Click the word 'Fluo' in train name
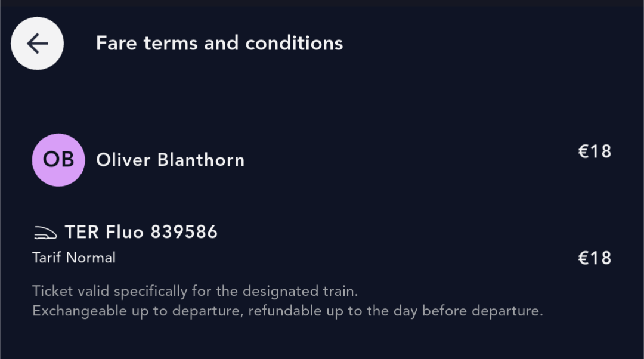 point(125,232)
